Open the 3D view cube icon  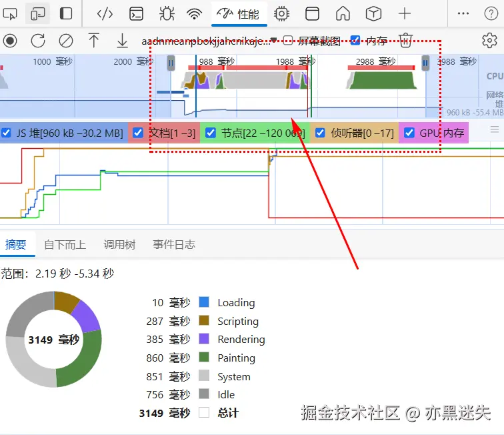point(373,14)
